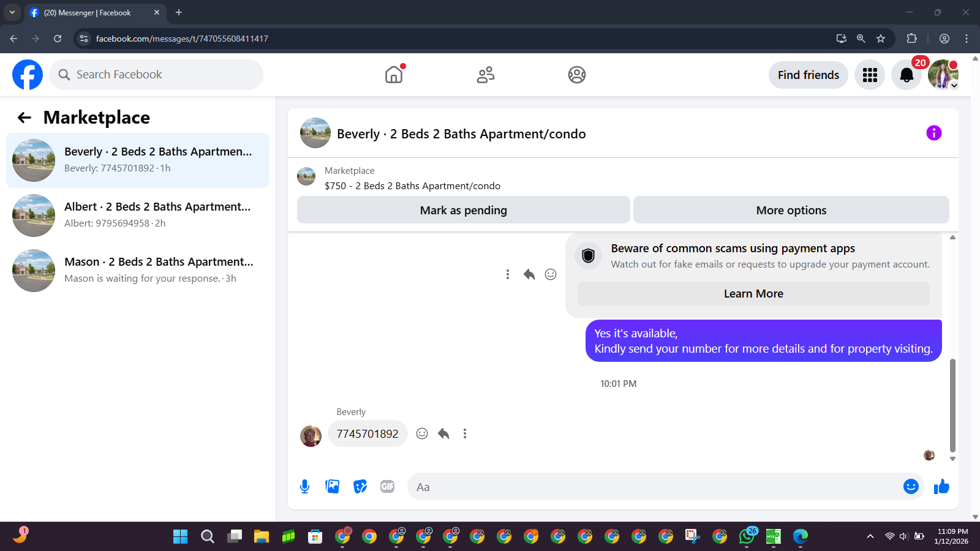Screen dimensions: 980x551
Task: Open the Facebook menu grid icon
Action: [x=870, y=75]
